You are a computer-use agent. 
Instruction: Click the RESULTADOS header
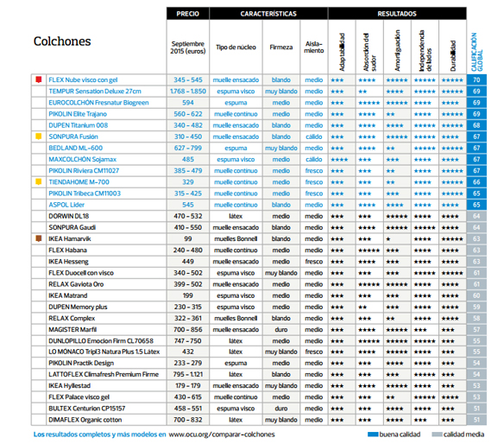coord(397,14)
